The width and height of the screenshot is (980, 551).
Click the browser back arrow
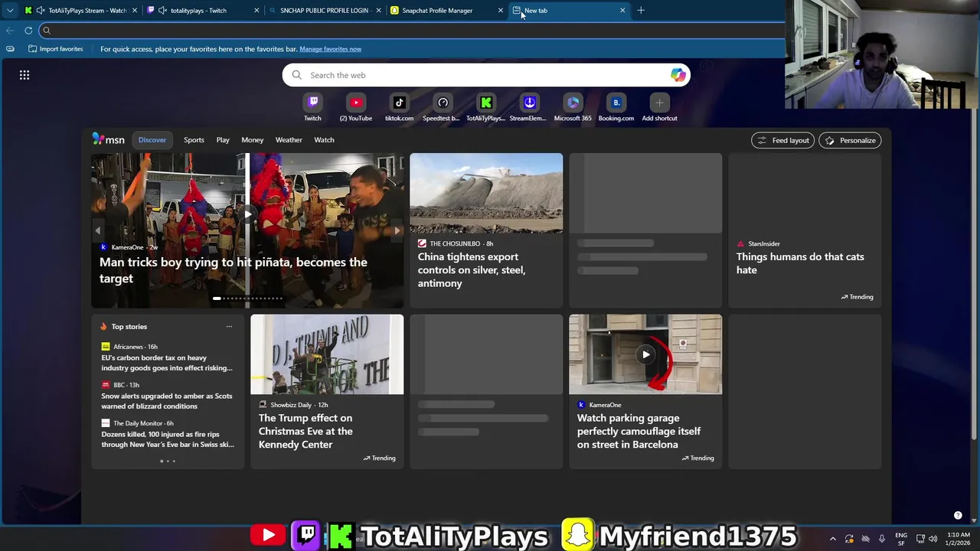click(x=9, y=31)
